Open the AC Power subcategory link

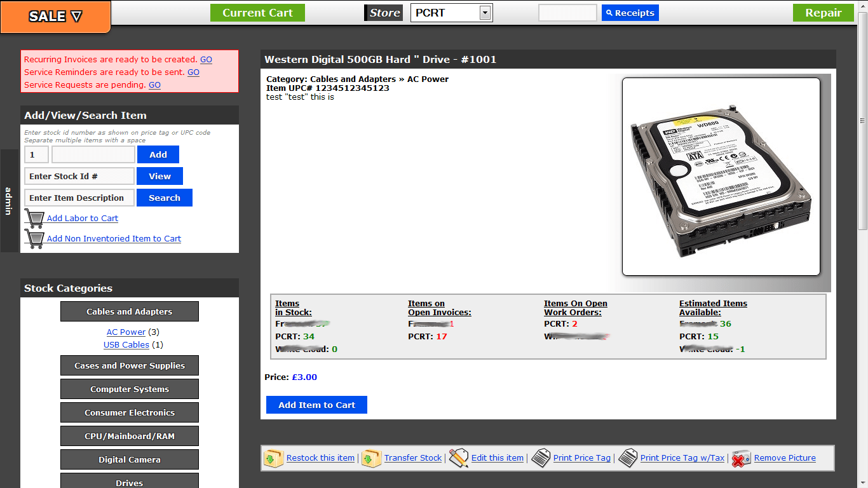pyautogui.click(x=126, y=332)
